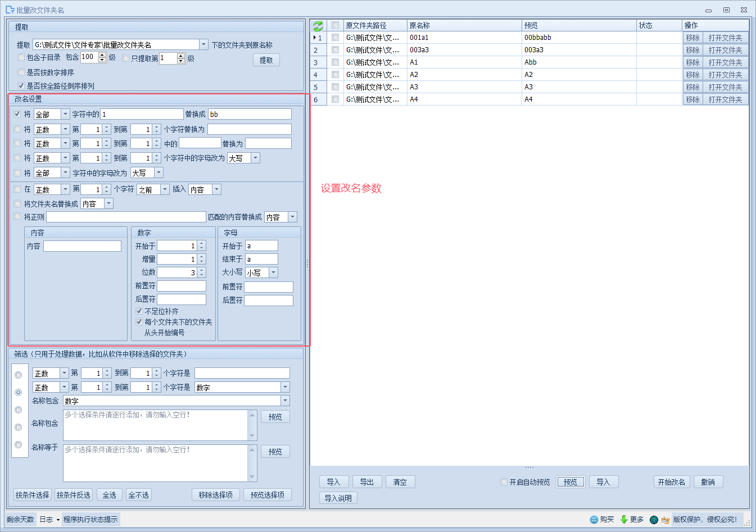This screenshot has width=756, height=532.
Task: Click the app icon in the title bar
Action: [x=10, y=10]
